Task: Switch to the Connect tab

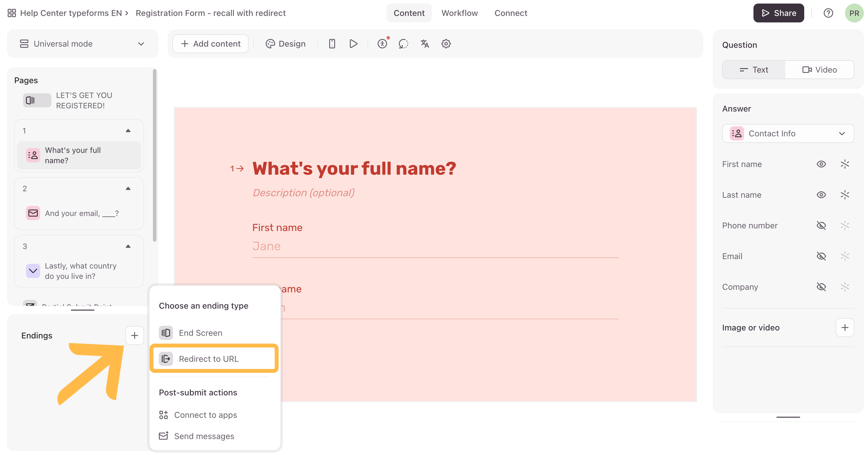Action: click(x=511, y=13)
